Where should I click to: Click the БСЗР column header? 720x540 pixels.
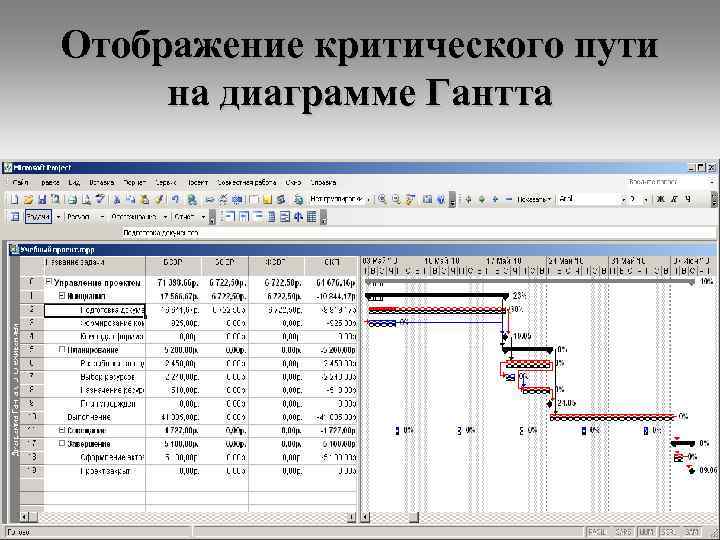pos(174,266)
